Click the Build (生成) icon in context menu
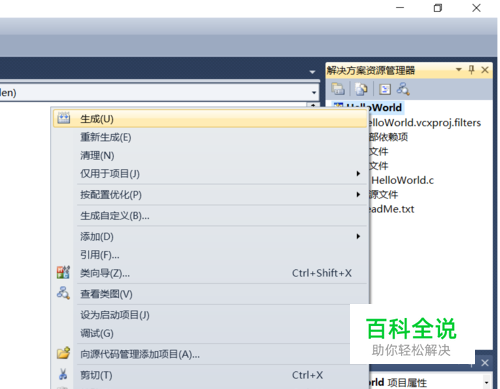Viewport: 500px width, 389px height. pyautogui.click(x=63, y=118)
